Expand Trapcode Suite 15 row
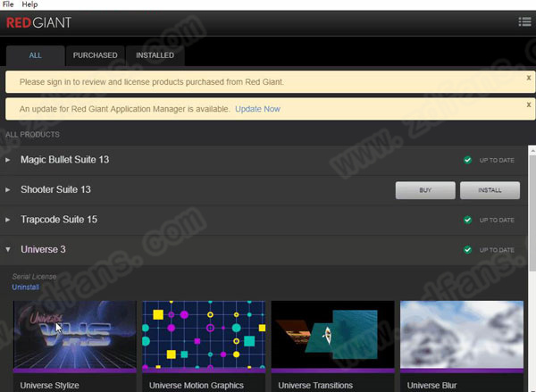 point(7,220)
